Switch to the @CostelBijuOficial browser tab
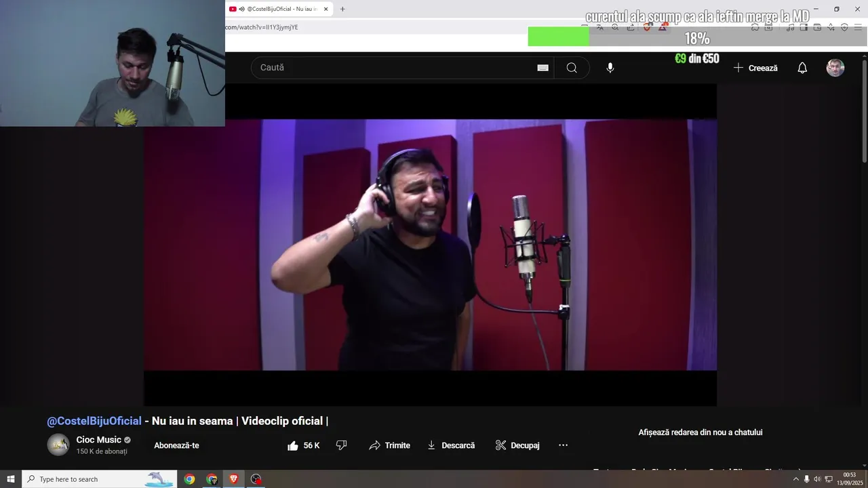This screenshot has width=868, height=488. pos(279,9)
